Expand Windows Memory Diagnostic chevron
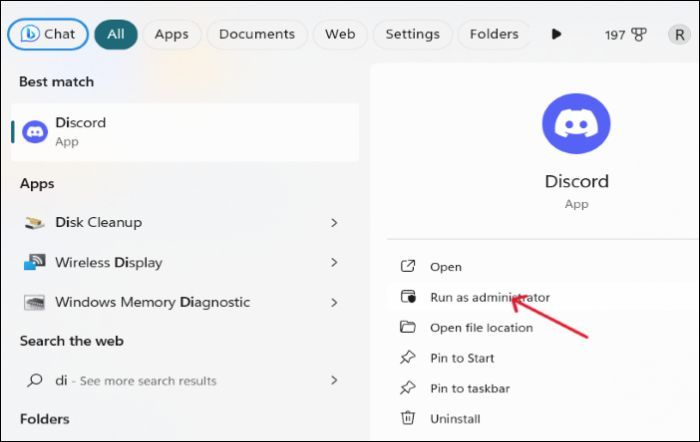700x442 pixels. (x=334, y=303)
